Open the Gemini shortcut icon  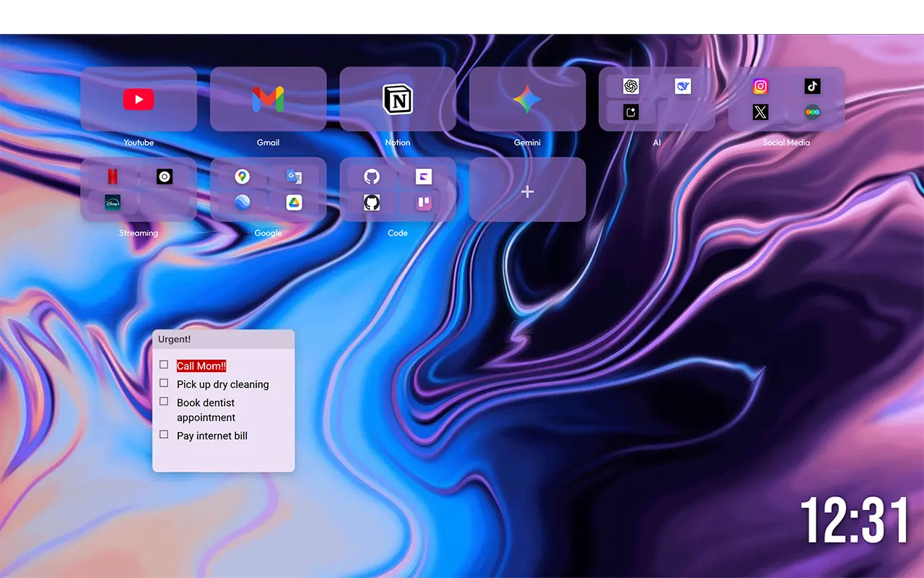click(527, 99)
